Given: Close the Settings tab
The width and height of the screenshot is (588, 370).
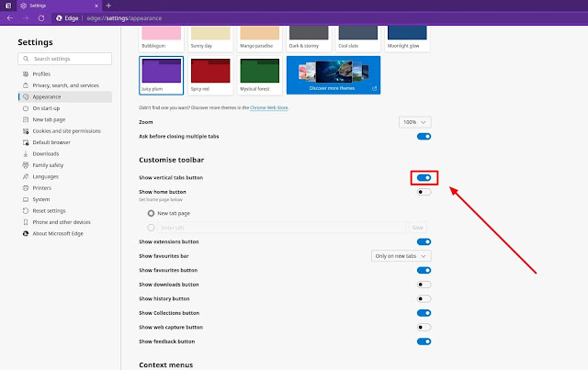Looking at the screenshot, I should [96, 6].
